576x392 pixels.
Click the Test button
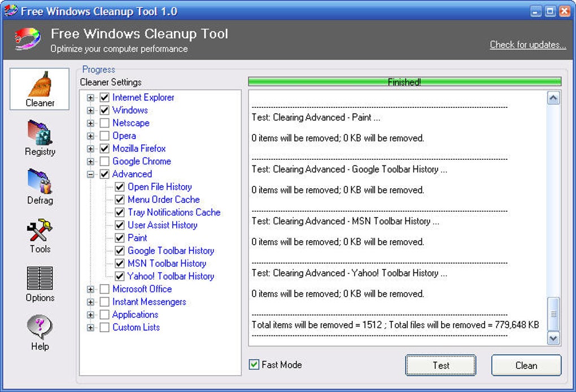pyautogui.click(x=440, y=365)
